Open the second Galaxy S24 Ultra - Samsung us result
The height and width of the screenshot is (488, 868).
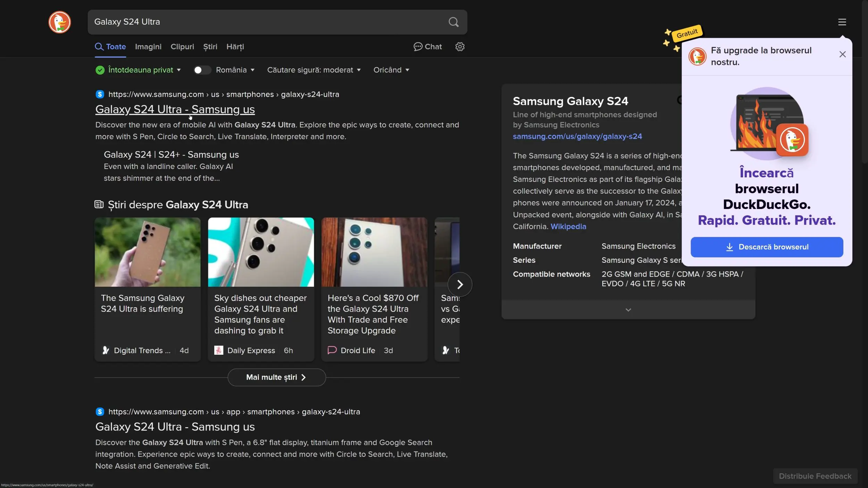coord(175,427)
